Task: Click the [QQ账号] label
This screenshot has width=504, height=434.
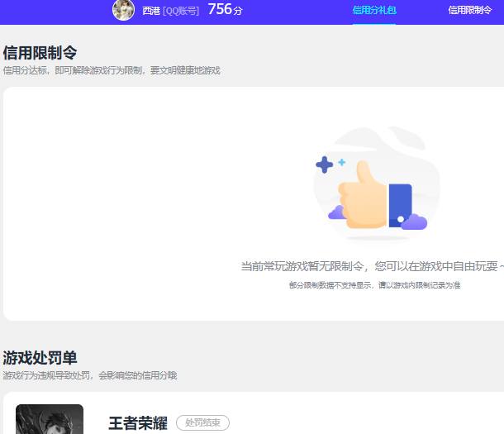Action: click(181, 12)
